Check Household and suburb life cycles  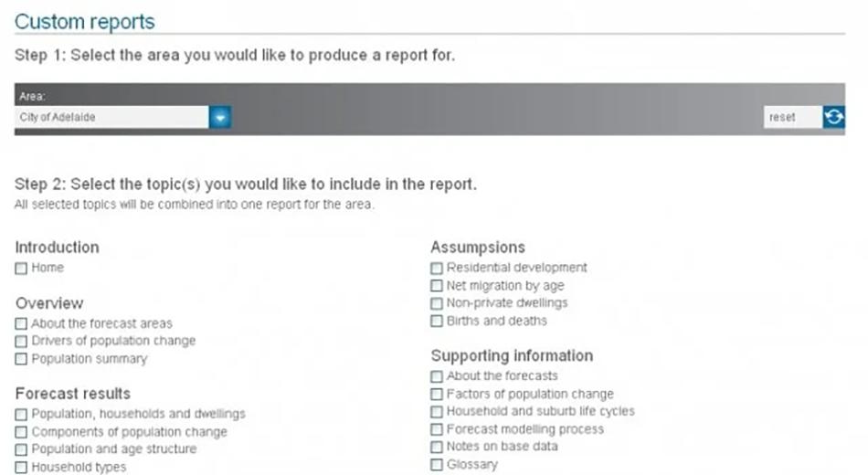(437, 412)
